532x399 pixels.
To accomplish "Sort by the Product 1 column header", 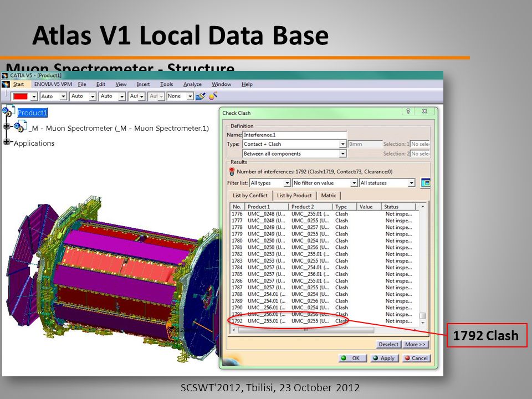I will point(267,207).
